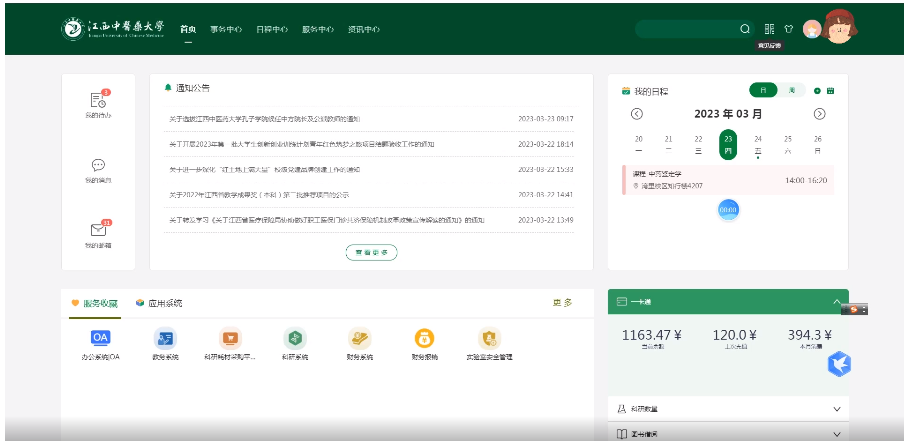
Task: Launch the 教务系统 app icon
Action: click(165, 338)
